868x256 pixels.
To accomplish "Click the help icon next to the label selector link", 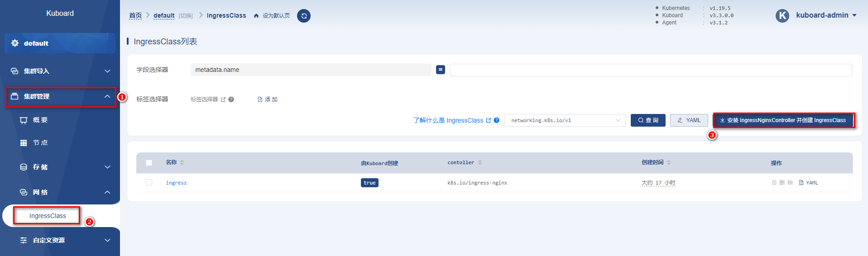I will [231, 100].
